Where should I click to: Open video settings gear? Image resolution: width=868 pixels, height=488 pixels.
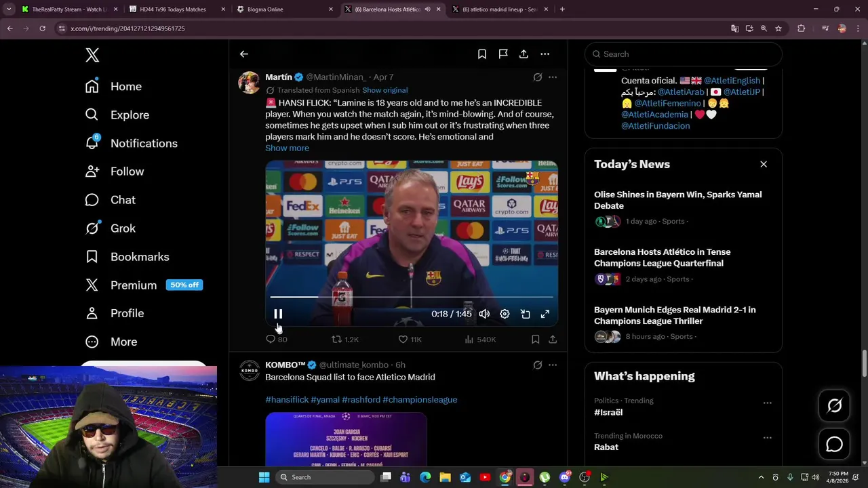[x=505, y=314]
